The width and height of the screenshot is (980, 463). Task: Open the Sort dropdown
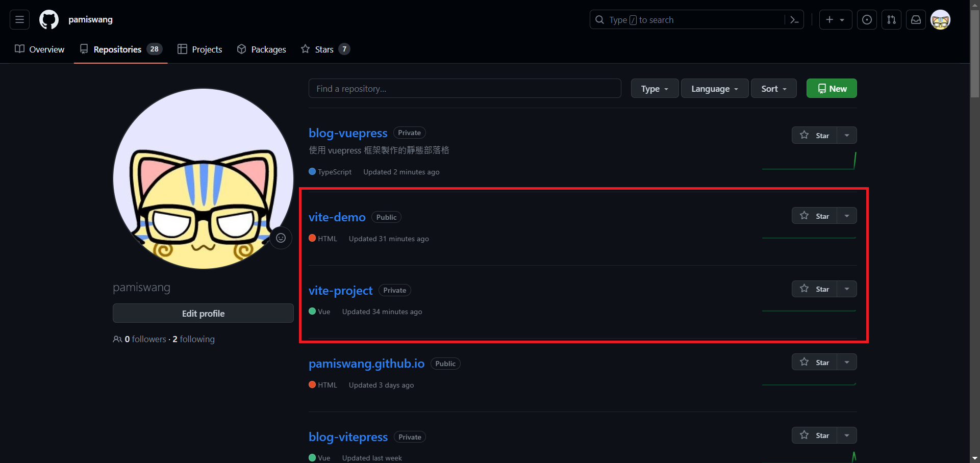773,88
